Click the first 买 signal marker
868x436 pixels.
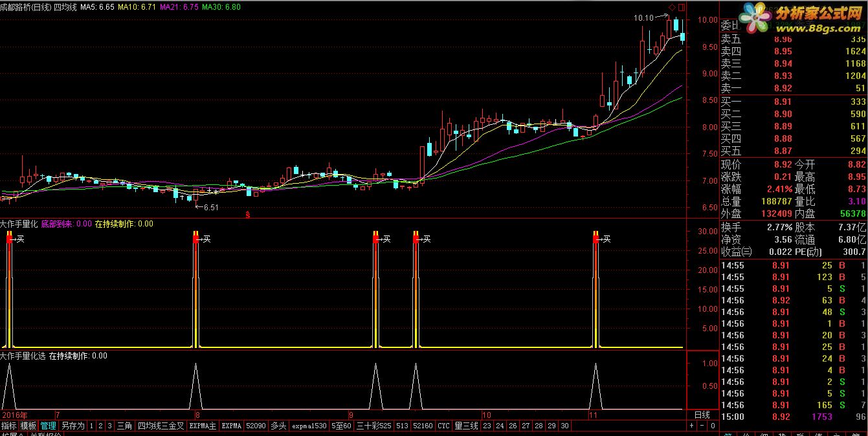(x=21, y=239)
